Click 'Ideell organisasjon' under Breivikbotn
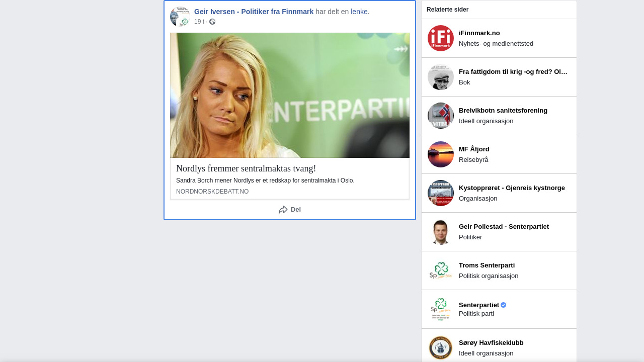Image resolution: width=644 pixels, height=362 pixels. coord(486,121)
